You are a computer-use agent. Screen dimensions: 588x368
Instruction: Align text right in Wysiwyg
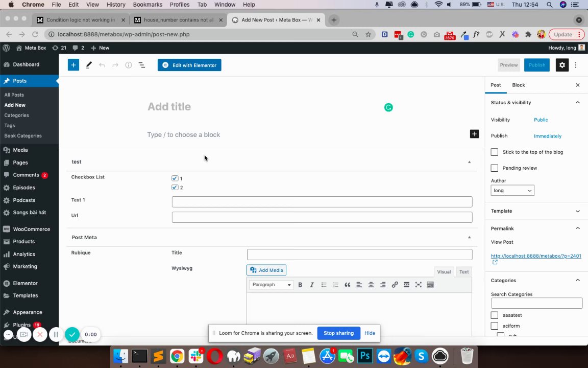pos(382,285)
